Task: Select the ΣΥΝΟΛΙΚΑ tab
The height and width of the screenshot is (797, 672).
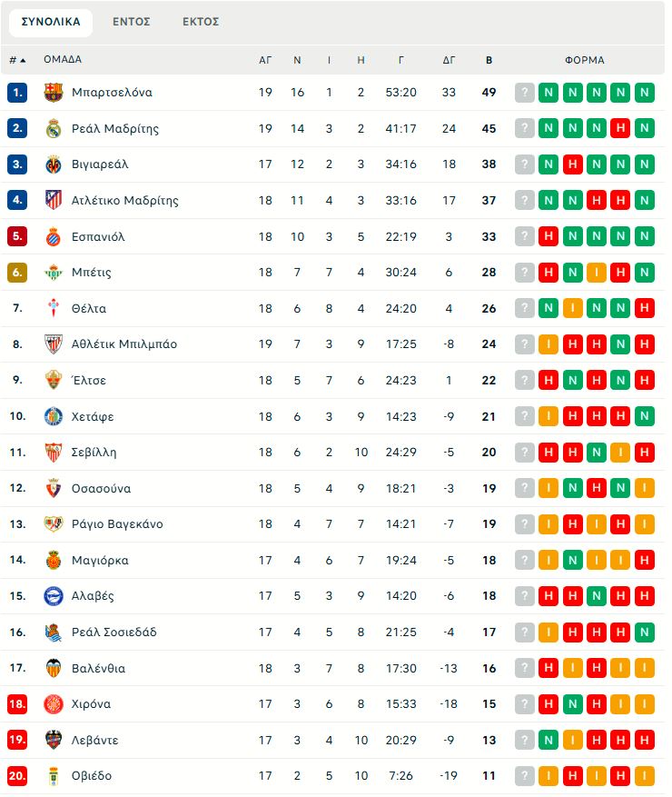Action: [51, 22]
